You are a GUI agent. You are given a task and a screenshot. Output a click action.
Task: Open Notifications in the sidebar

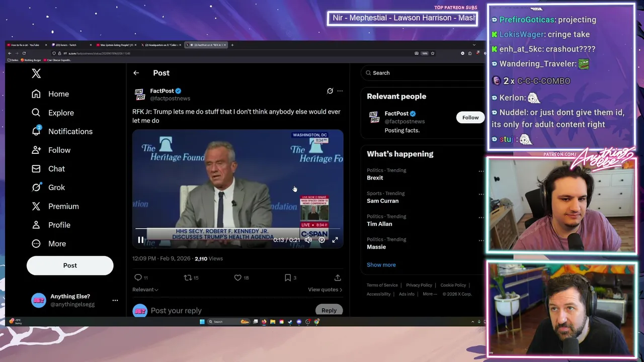[62, 131]
